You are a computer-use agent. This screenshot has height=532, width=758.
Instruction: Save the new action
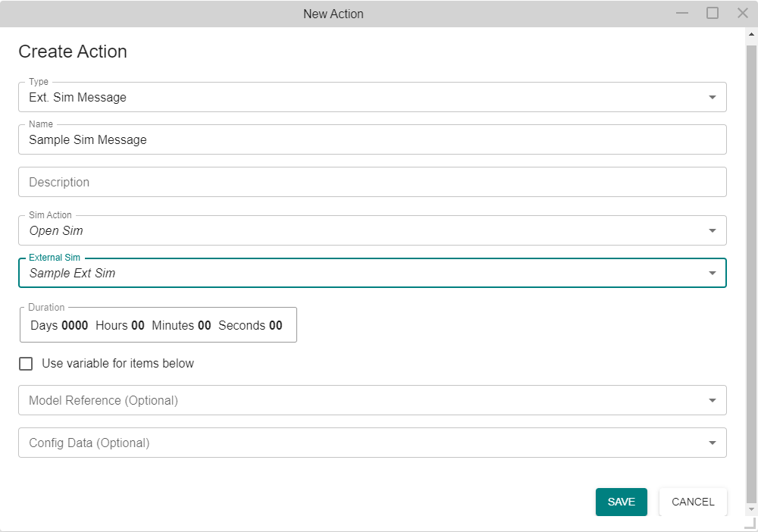[622, 502]
